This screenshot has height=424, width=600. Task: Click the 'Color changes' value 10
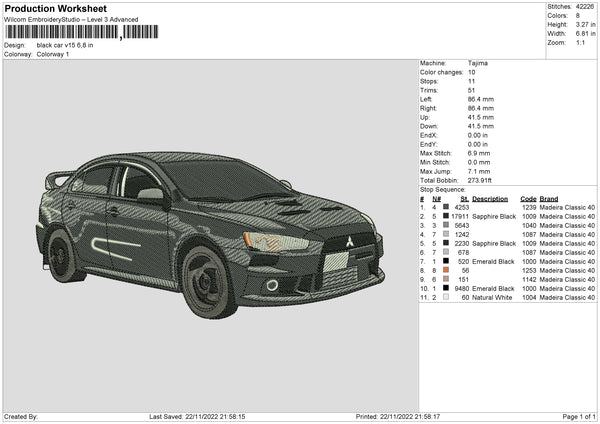click(471, 72)
